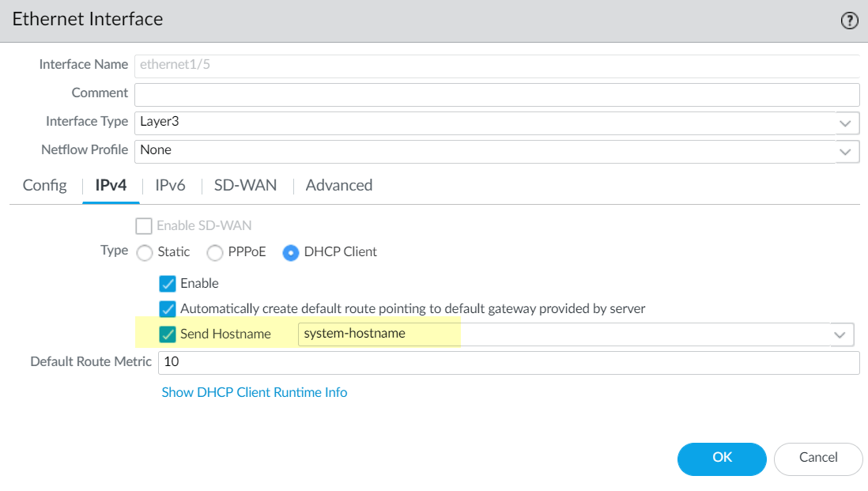Uncheck automatically create default route option

pyautogui.click(x=168, y=308)
